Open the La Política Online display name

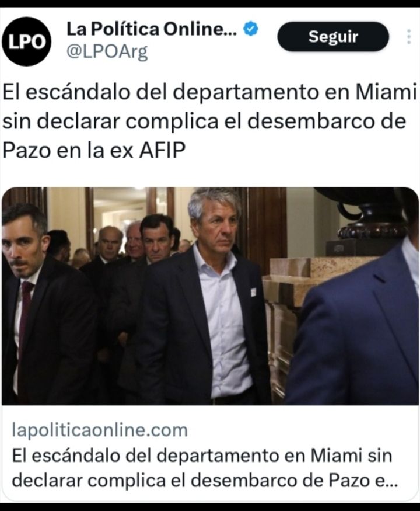click(152, 29)
